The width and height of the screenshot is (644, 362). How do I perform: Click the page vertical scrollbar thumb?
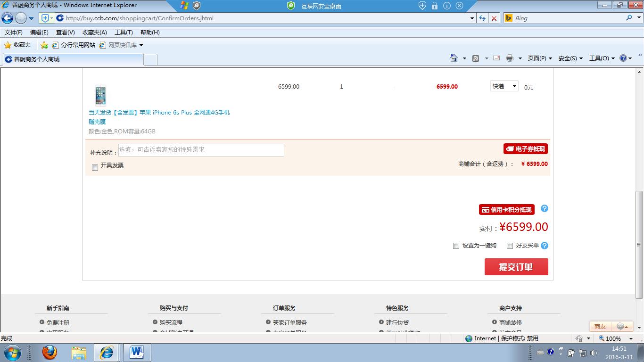click(640, 245)
